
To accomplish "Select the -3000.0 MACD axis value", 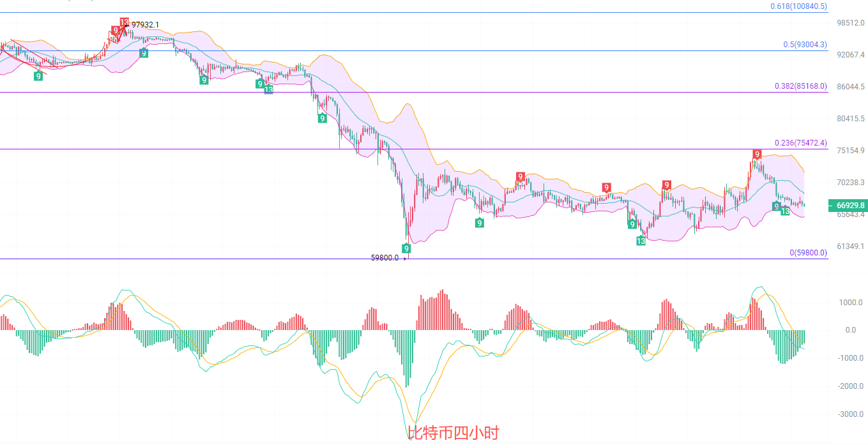I will (849, 414).
